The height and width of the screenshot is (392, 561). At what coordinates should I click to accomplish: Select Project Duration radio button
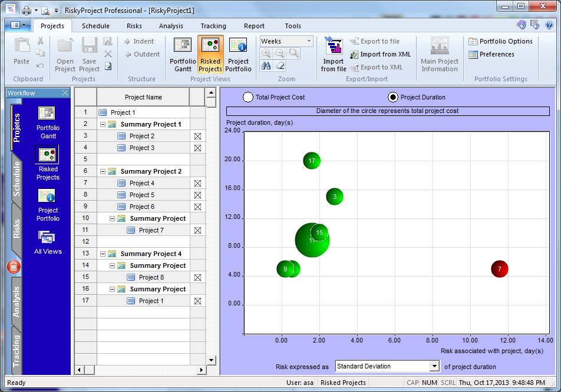pos(393,97)
